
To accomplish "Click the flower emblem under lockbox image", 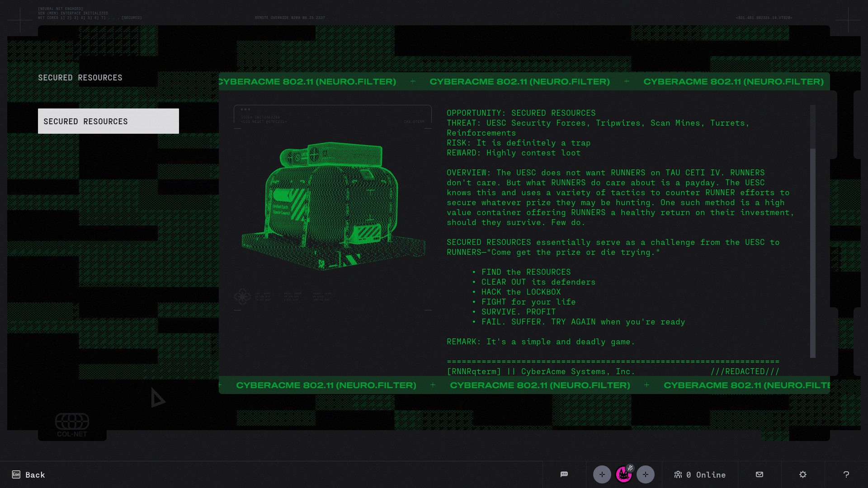I will coord(242,296).
